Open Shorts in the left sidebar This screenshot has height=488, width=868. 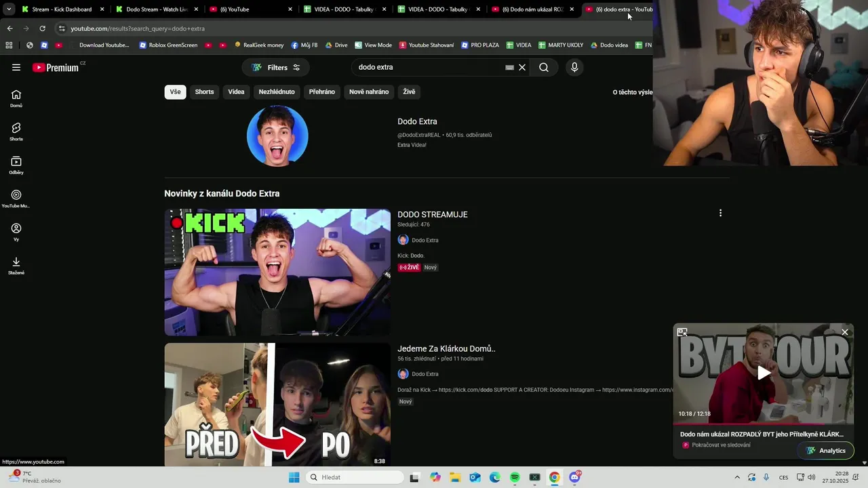[x=16, y=132]
